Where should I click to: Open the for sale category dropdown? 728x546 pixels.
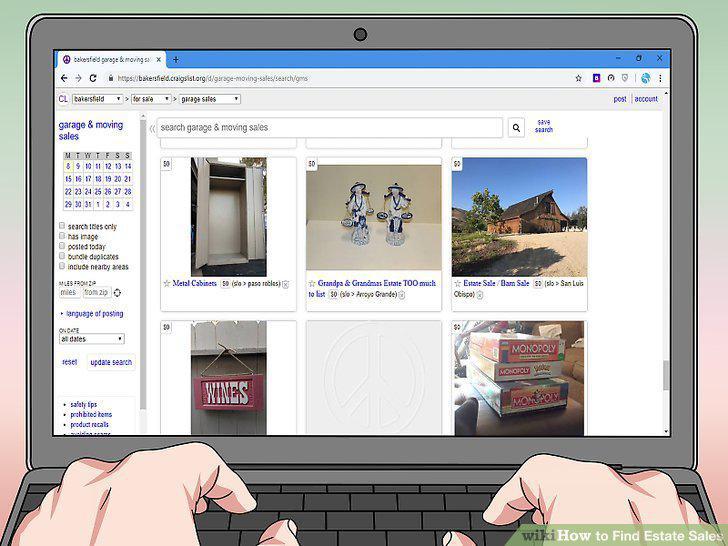(x=151, y=99)
